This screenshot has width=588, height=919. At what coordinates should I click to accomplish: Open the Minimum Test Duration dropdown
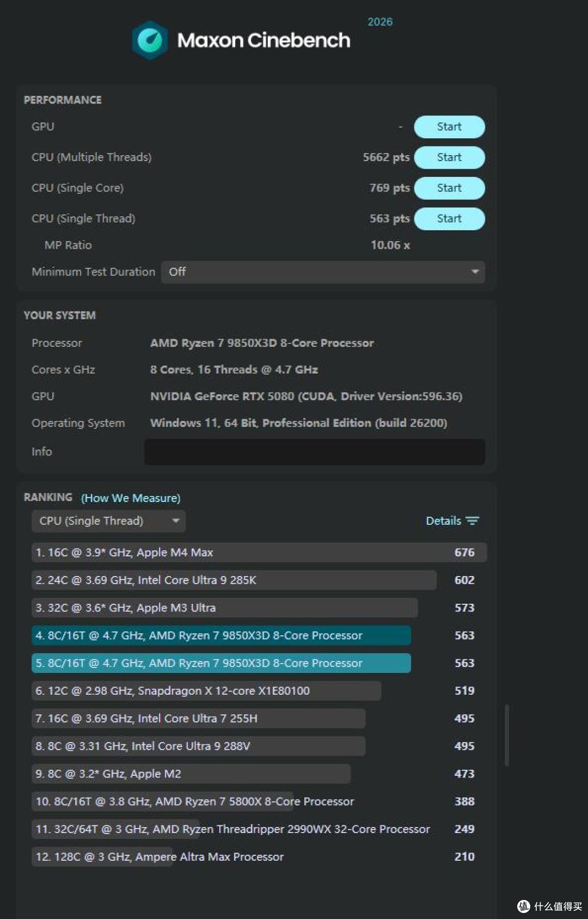323,272
